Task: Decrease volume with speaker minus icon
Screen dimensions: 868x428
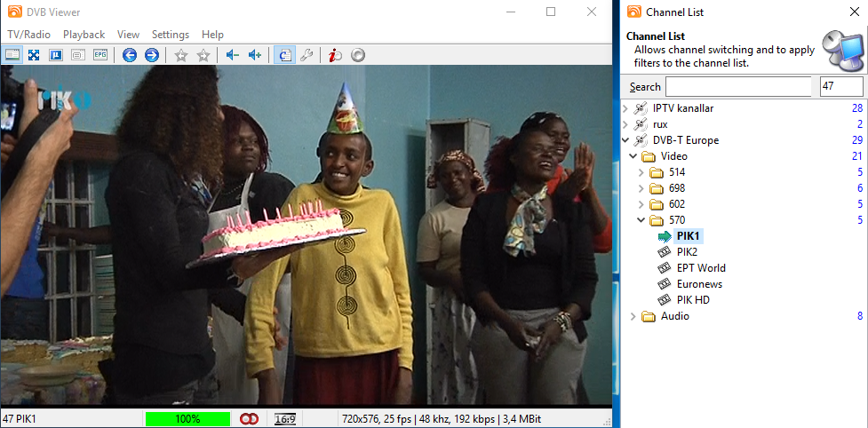Action: 233,55
